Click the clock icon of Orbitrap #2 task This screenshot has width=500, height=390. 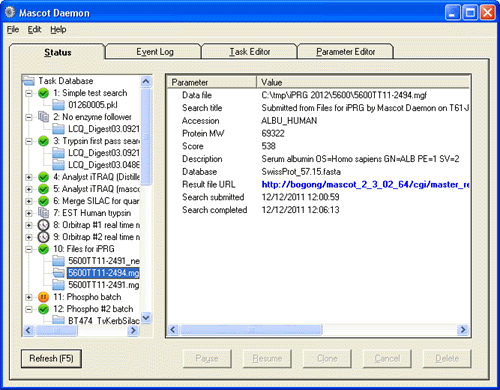43,237
